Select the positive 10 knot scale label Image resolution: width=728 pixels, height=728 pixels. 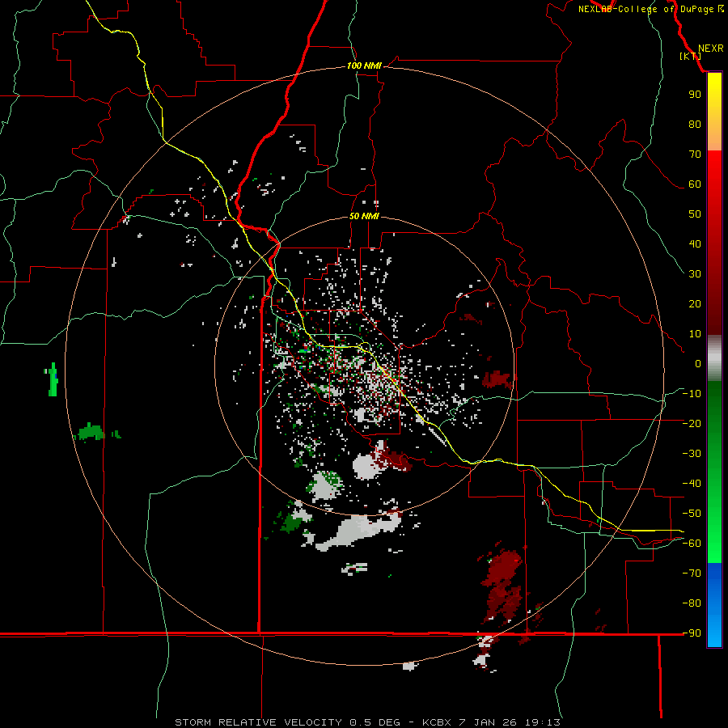[695, 334]
